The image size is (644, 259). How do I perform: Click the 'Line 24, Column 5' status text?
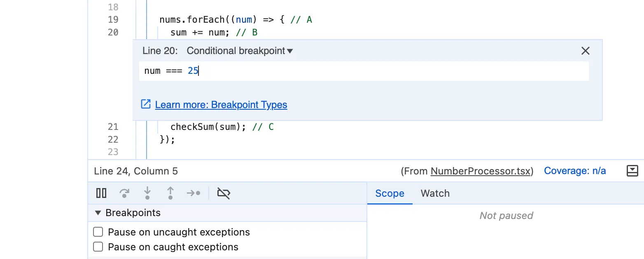(136, 171)
